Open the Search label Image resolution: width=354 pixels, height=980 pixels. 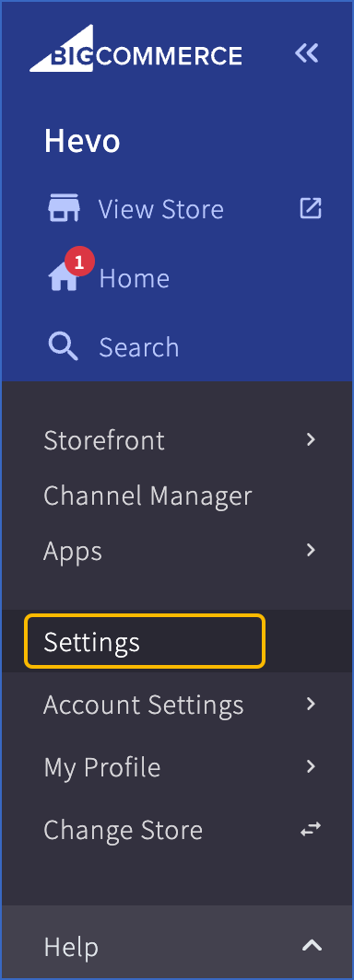[x=139, y=347]
